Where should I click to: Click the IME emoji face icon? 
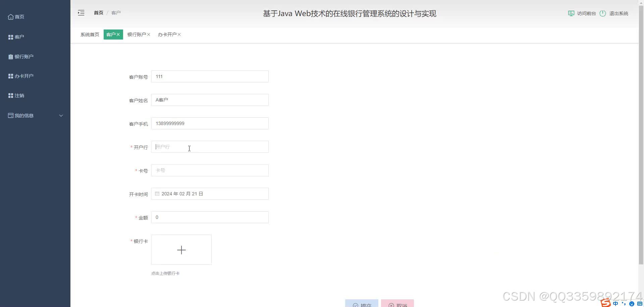pos(632,304)
